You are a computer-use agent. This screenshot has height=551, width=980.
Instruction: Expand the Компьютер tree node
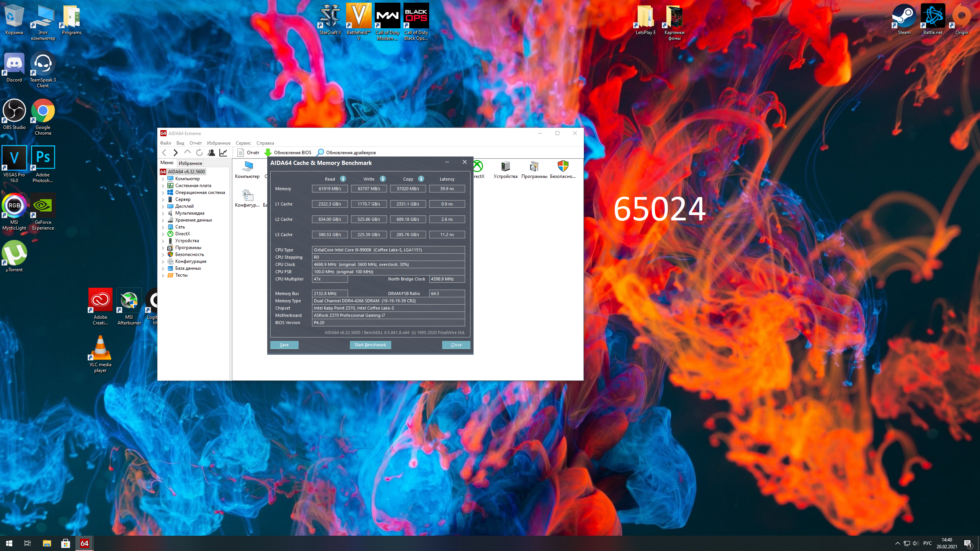coord(163,179)
